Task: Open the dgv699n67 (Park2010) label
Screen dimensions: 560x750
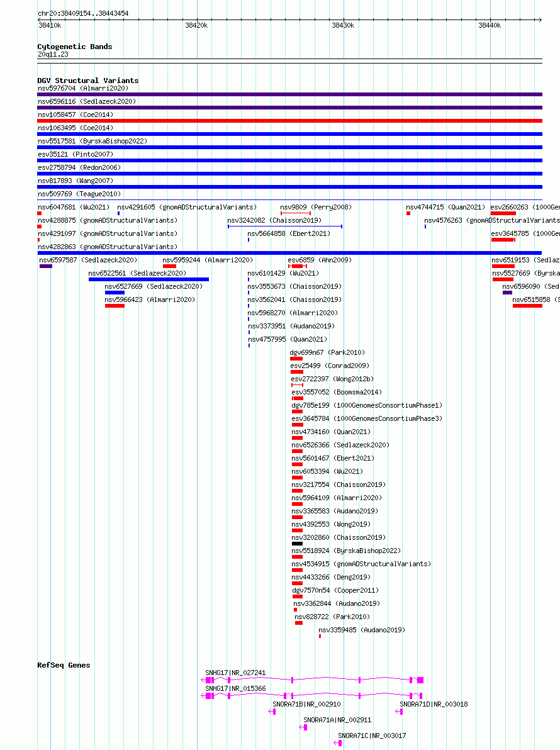Action: click(x=327, y=352)
